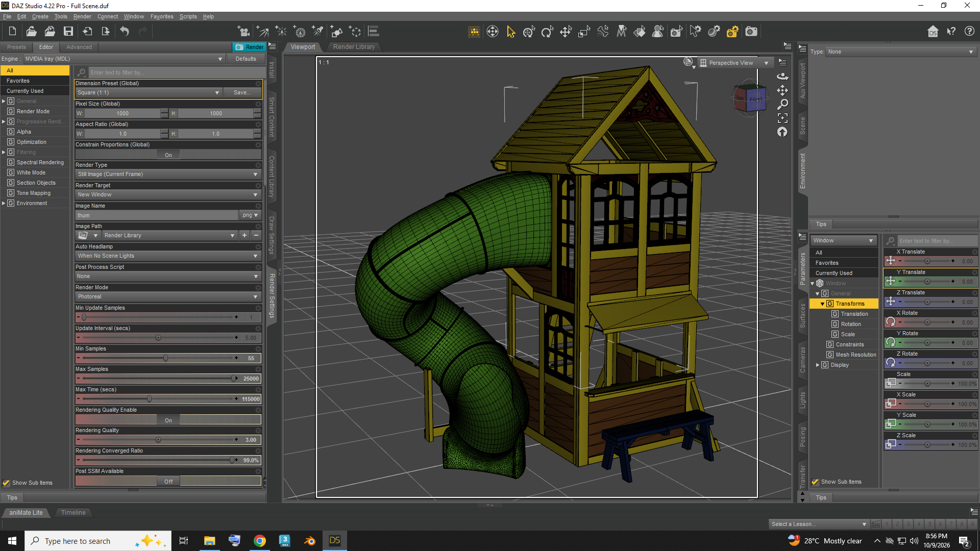Click the Save... preset button

(242, 92)
